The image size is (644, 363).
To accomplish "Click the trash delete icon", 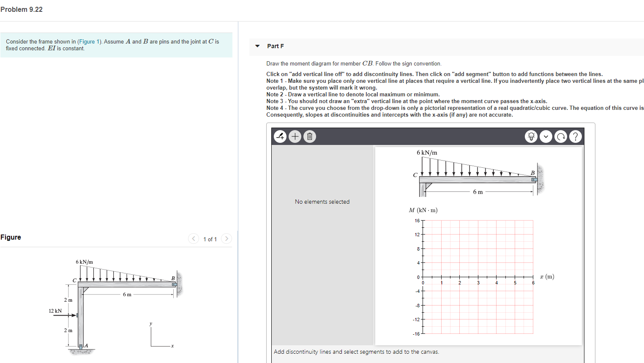I will tap(310, 136).
